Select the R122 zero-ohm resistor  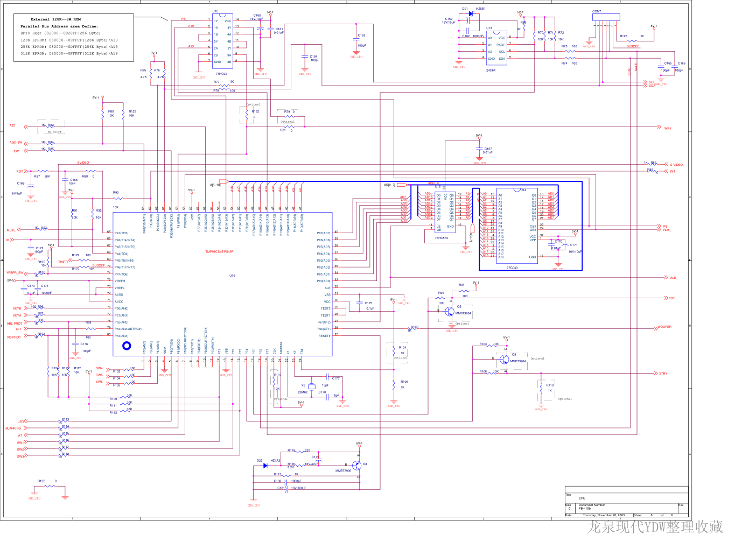point(50,486)
